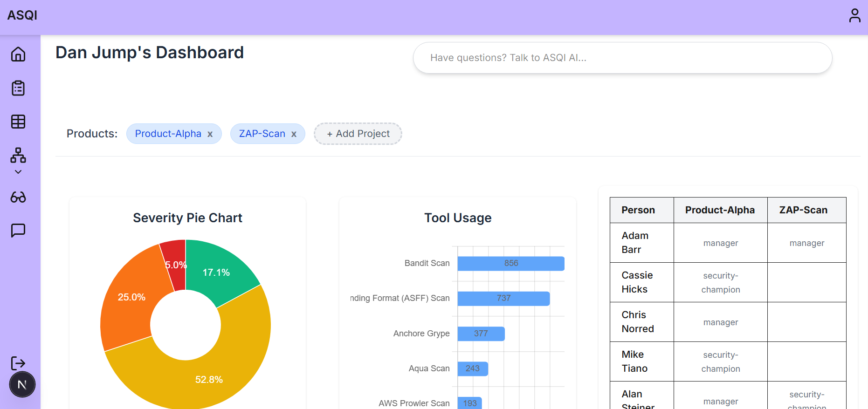Remove the ZAP-Scan product chip
868x409 pixels.
point(294,134)
